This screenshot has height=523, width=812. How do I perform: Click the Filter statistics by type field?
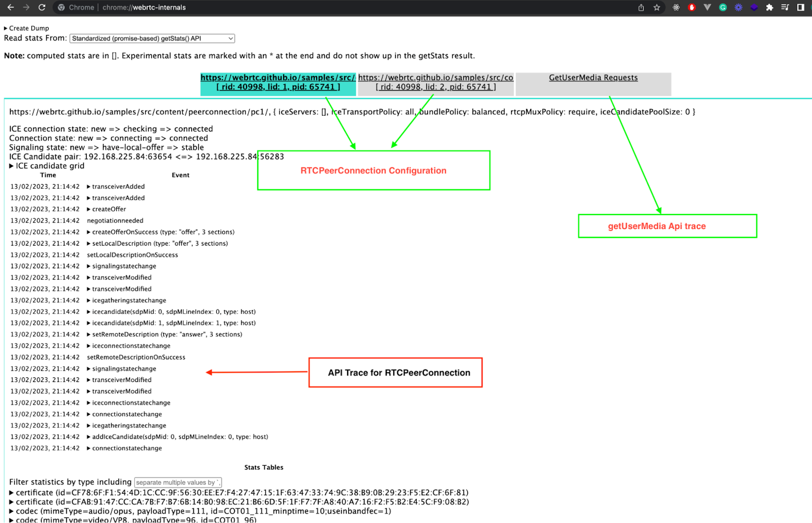pyautogui.click(x=178, y=482)
